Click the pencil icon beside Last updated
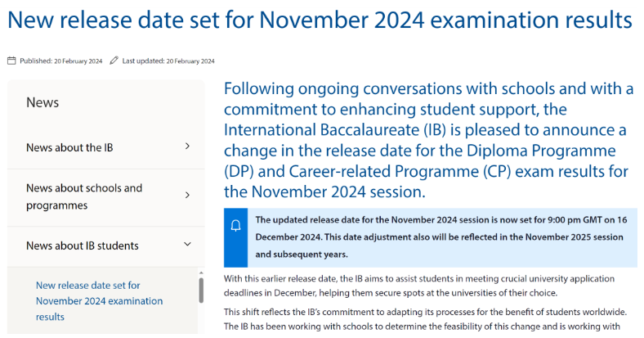This screenshot has height=338, width=644. (x=114, y=61)
